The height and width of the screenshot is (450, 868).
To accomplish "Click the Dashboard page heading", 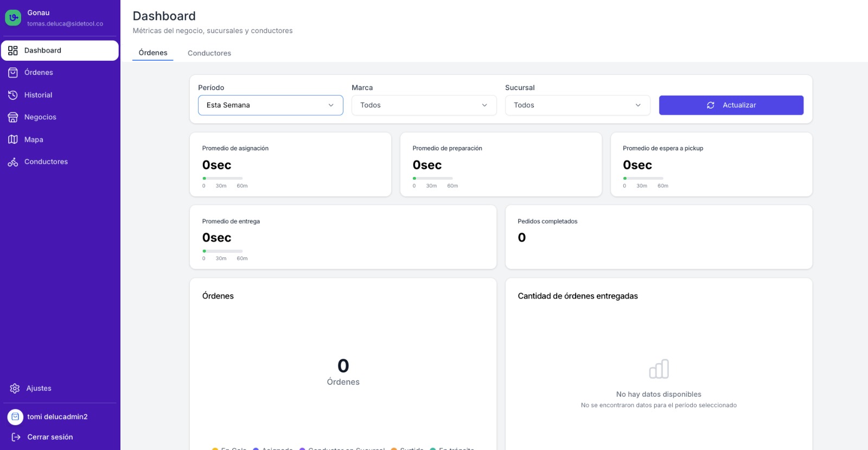I will point(164,16).
